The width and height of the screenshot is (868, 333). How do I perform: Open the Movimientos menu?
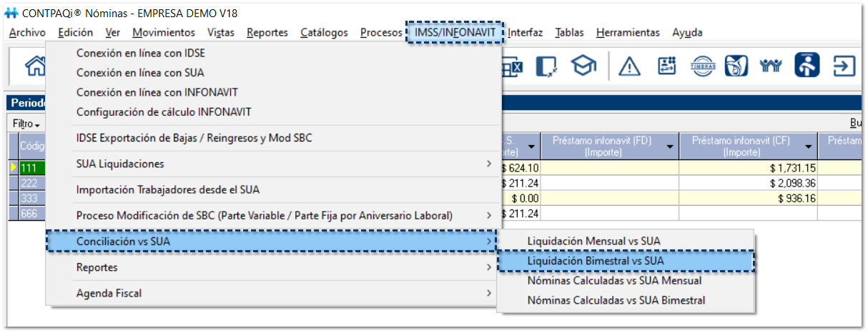[164, 32]
